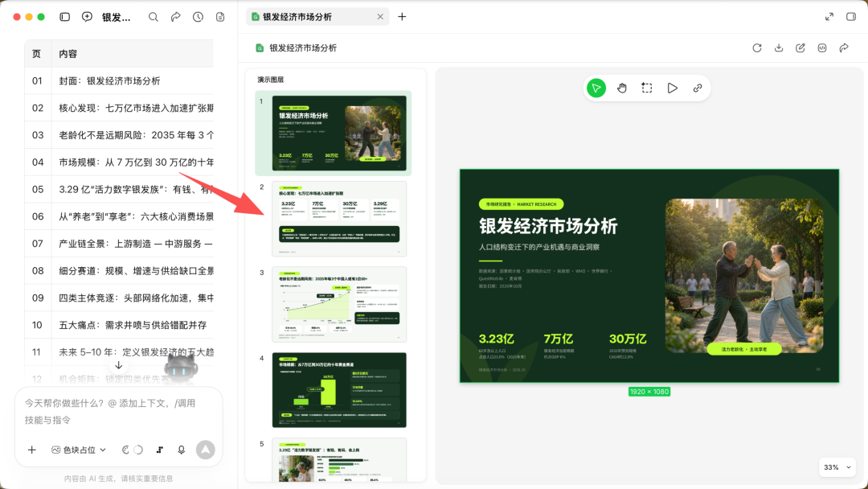Start a new chat with the bubble-plus icon

pos(87,17)
